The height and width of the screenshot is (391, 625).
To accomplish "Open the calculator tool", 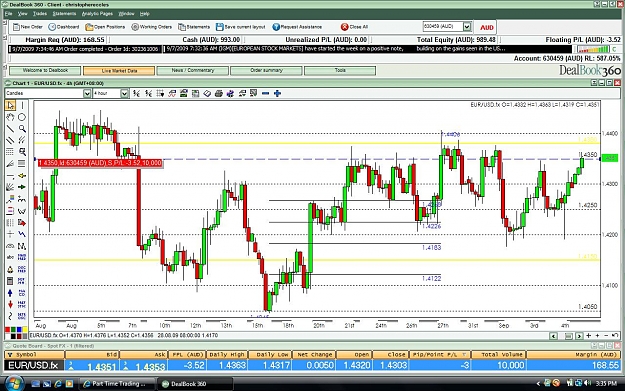I will (10, 281).
